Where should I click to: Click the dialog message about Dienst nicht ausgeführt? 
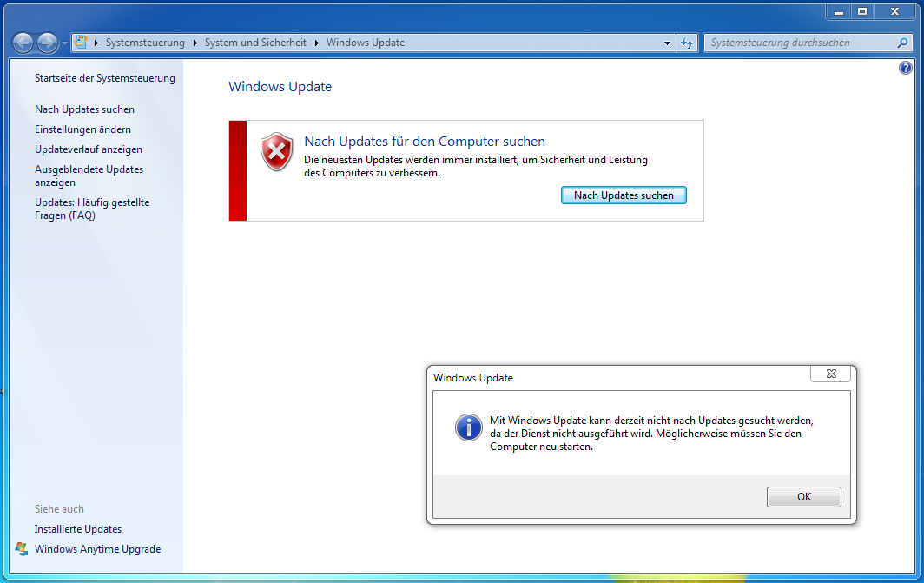click(x=651, y=434)
